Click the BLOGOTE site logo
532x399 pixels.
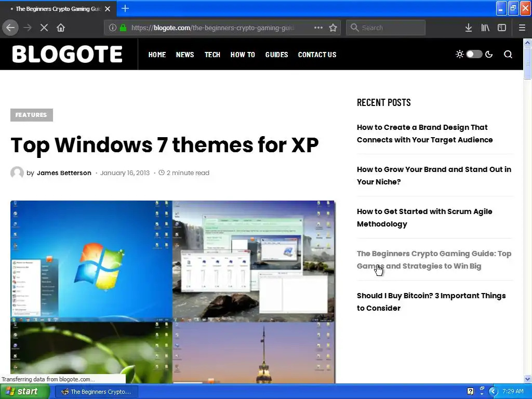click(67, 54)
